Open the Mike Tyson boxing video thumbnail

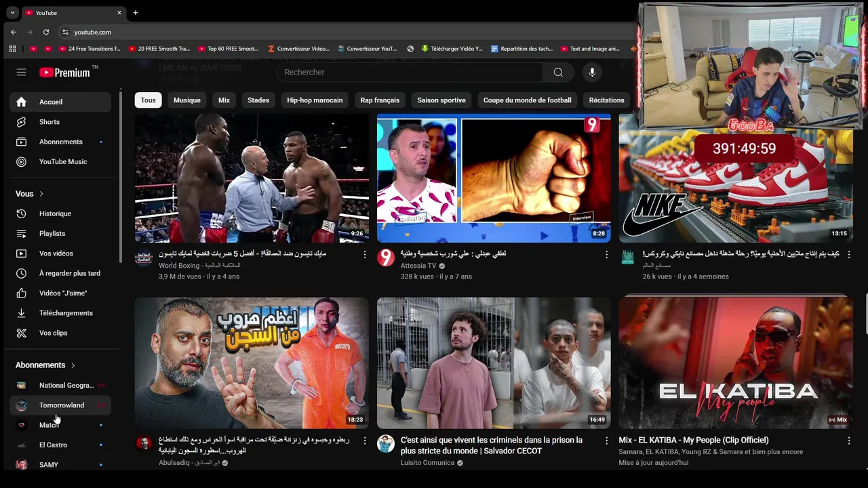coord(252,178)
